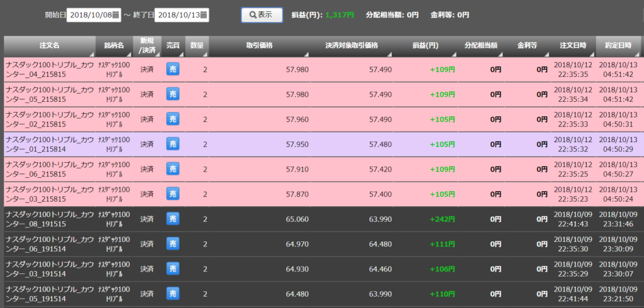This screenshot has width=644, height=308.
Task: Sort by 売買 column header
Action: coord(173,46)
